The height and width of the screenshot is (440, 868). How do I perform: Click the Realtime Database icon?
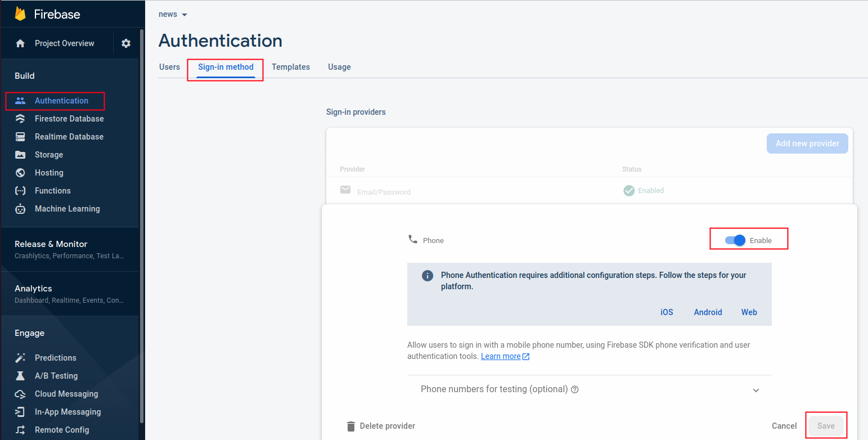(20, 137)
